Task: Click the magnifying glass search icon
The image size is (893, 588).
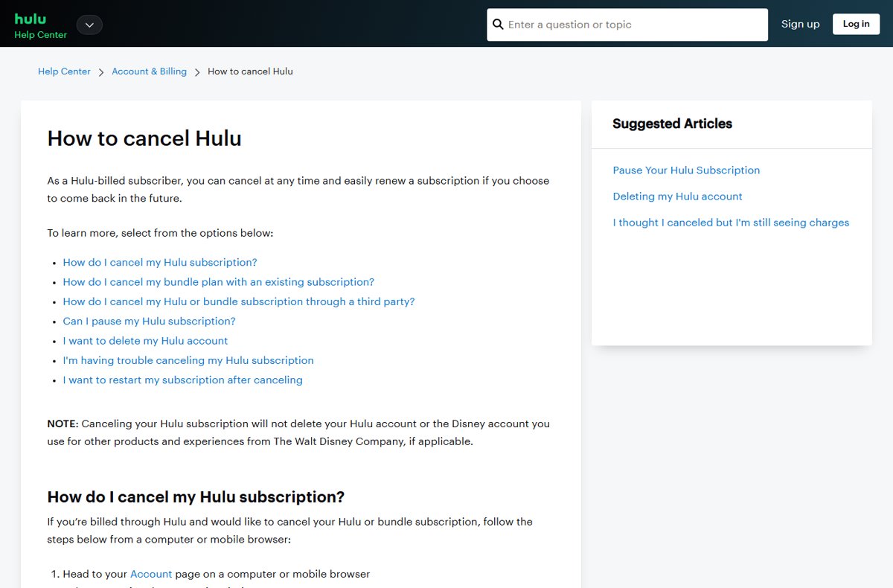Action: tap(499, 25)
